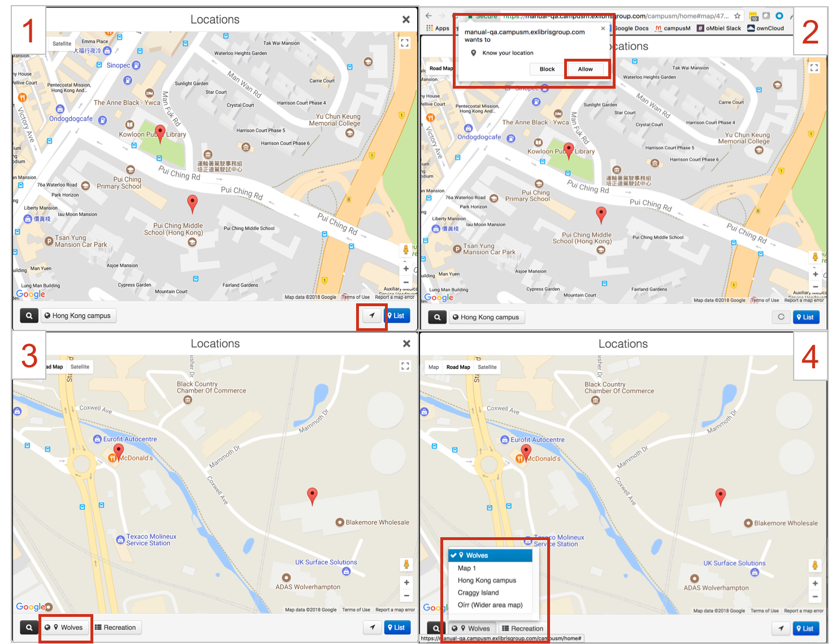This screenshot has width=840, height=644.
Task: Toggle fullscreen map view in panel 3
Action: (x=405, y=367)
